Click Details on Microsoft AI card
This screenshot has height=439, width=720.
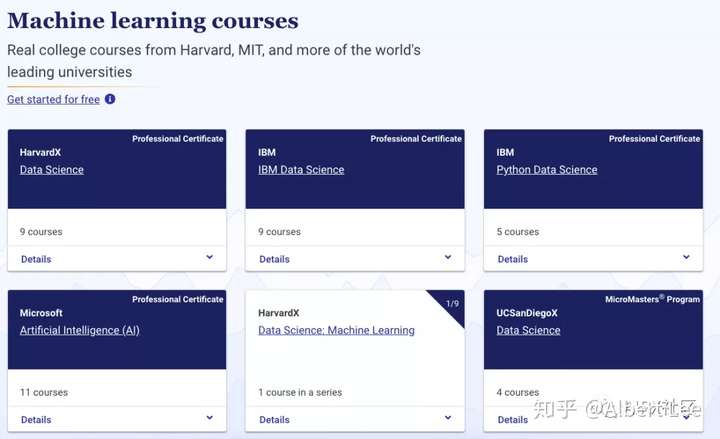point(36,420)
